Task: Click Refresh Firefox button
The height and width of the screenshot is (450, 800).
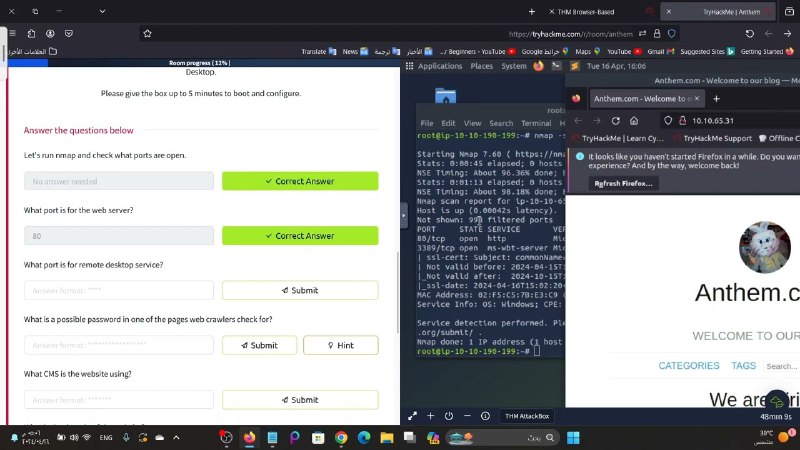Action: (x=623, y=184)
